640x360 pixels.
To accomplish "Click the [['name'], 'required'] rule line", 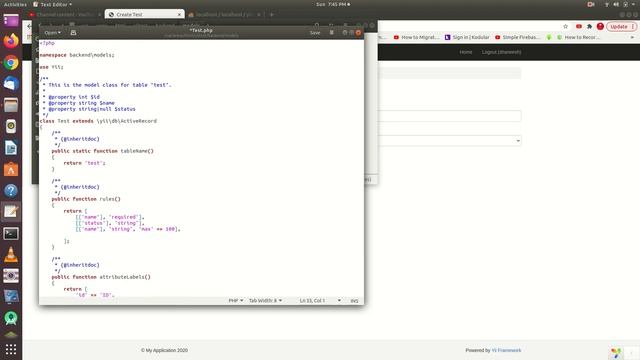I will tap(110, 217).
